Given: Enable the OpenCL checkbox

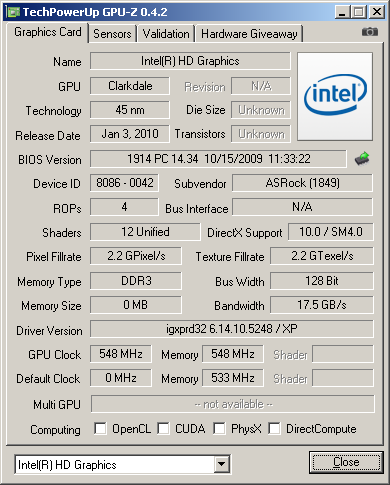Looking at the screenshot, I should click(x=100, y=428).
